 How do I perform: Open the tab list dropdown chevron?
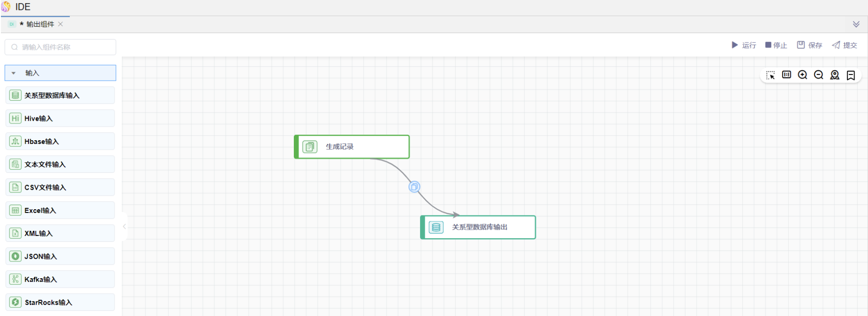856,24
